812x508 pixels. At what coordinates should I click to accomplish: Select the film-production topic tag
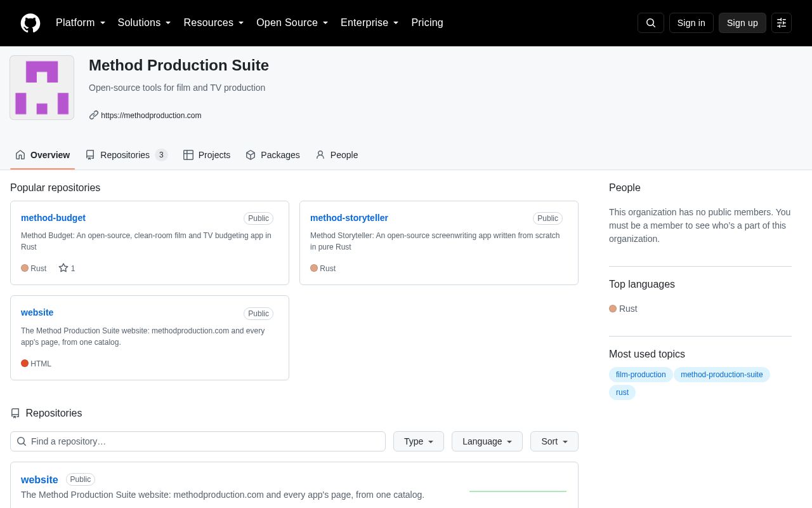coord(641,375)
